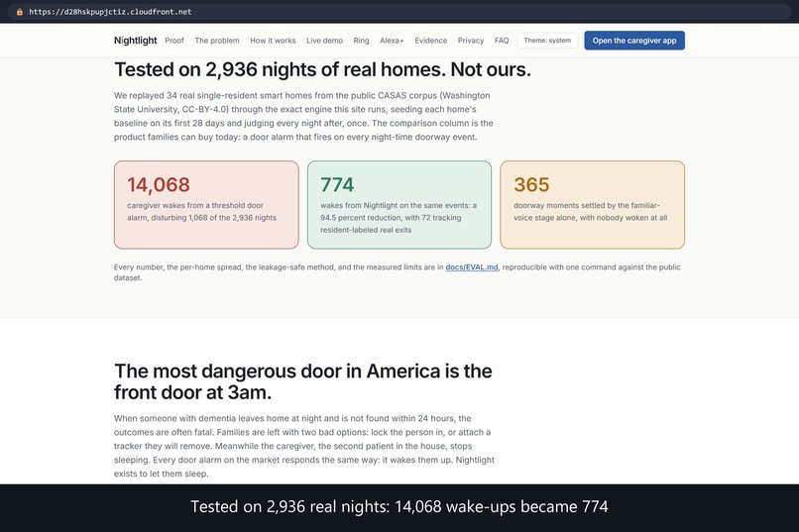Click the lock icon in address bar
The width and height of the screenshot is (799, 532).
pos(20,12)
